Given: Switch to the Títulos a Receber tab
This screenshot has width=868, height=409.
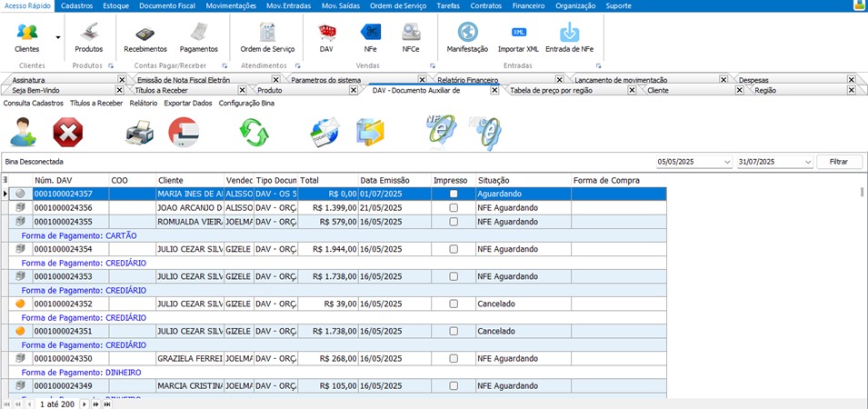Looking at the screenshot, I should coord(161,91).
